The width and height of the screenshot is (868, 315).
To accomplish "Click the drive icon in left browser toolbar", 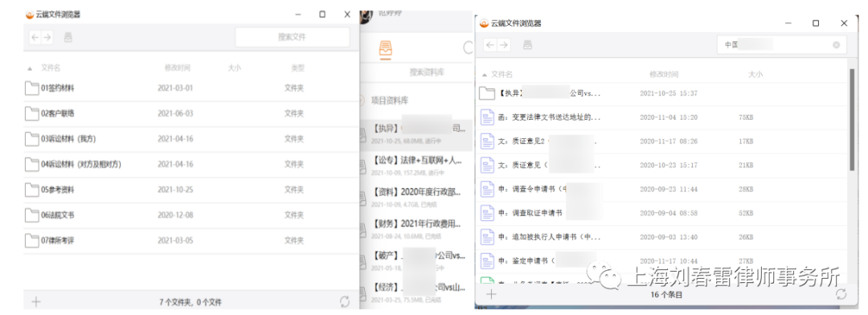I will [x=68, y=37].
